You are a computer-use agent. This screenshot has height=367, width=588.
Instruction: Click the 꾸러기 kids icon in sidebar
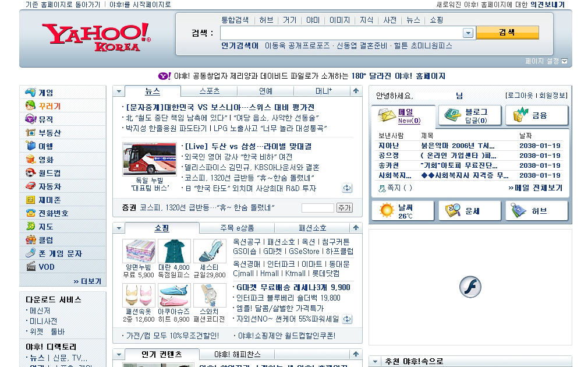[30, 106]
